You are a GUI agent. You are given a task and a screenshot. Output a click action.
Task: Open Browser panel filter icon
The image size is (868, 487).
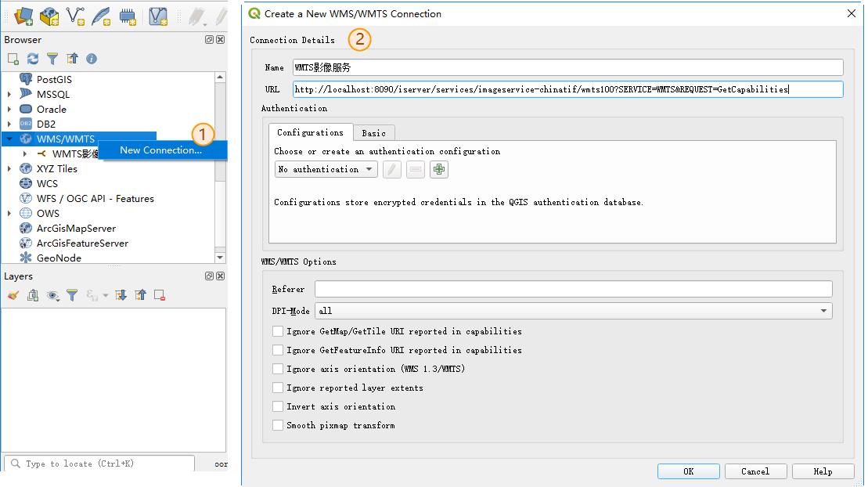click(52, 59)
